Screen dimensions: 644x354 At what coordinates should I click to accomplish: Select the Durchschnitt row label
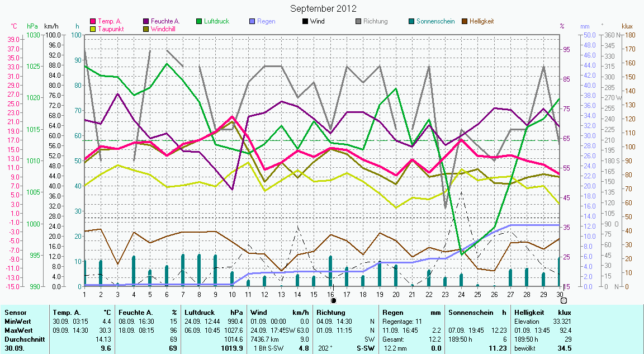(x=22, y=339)
